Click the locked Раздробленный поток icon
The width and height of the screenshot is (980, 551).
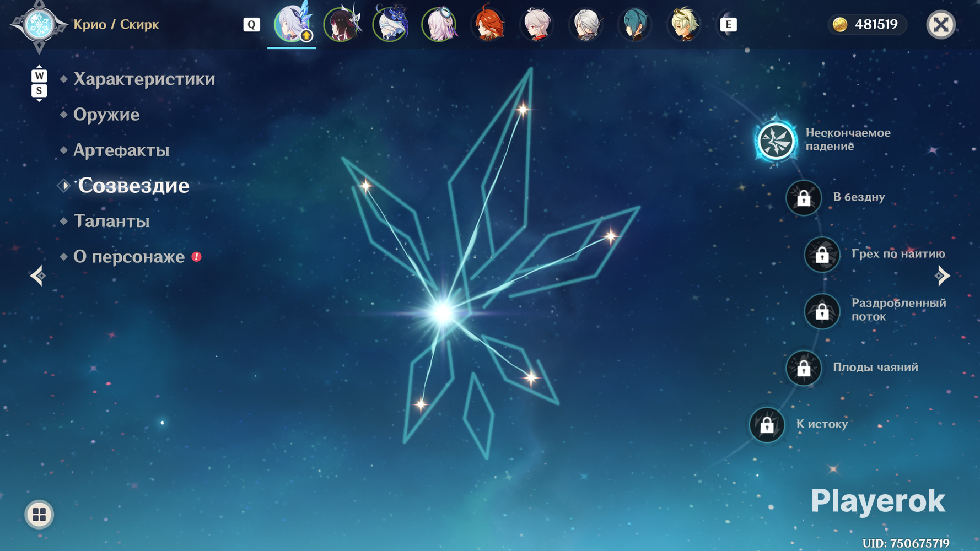click(x=822, y=311)
